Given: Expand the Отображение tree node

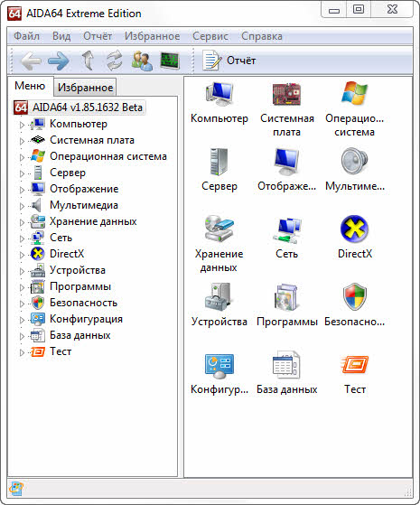Looking at the screenshot, I should pos(22,190).
